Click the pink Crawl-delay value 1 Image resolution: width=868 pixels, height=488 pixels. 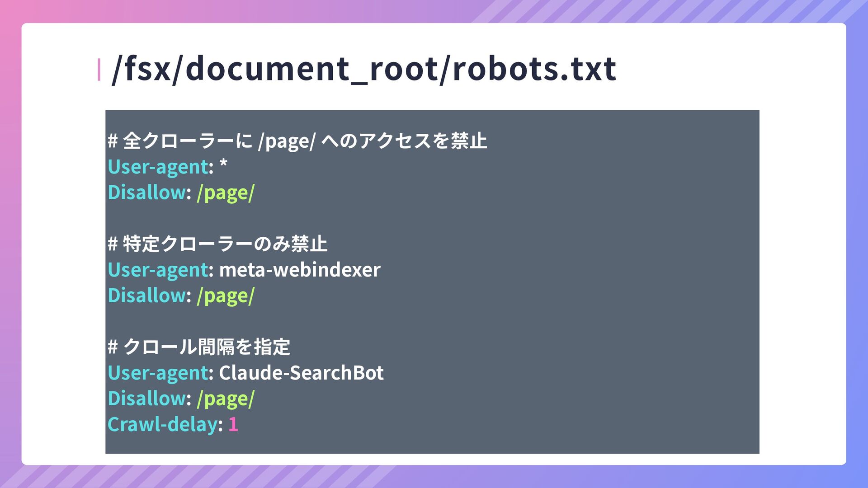[233, 424]
